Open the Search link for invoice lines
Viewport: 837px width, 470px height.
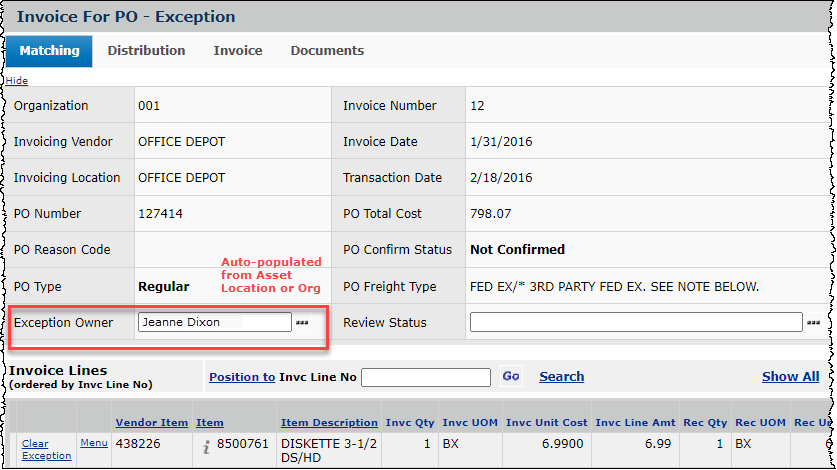pos(561,377)
